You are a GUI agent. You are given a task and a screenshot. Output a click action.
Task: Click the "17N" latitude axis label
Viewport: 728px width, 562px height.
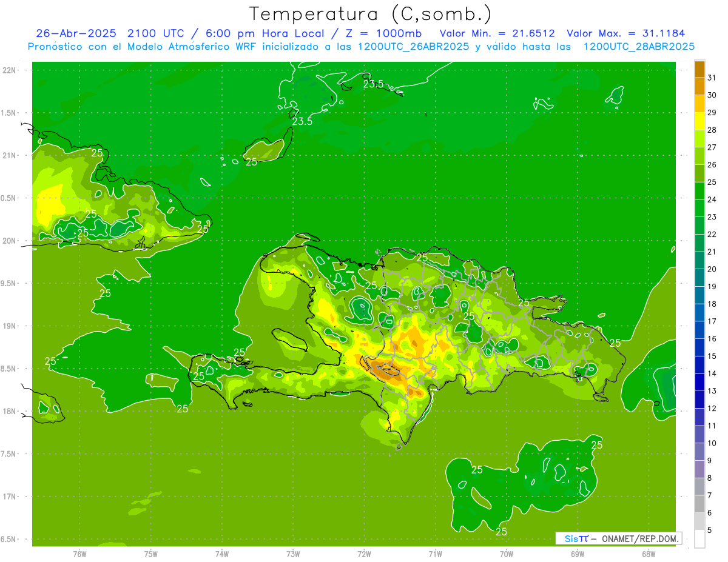(10, 497)
